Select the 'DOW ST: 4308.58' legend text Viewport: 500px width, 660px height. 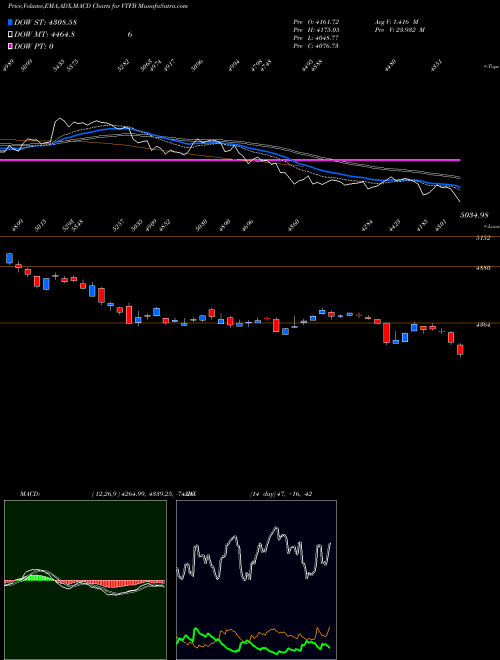pos(45,22)
